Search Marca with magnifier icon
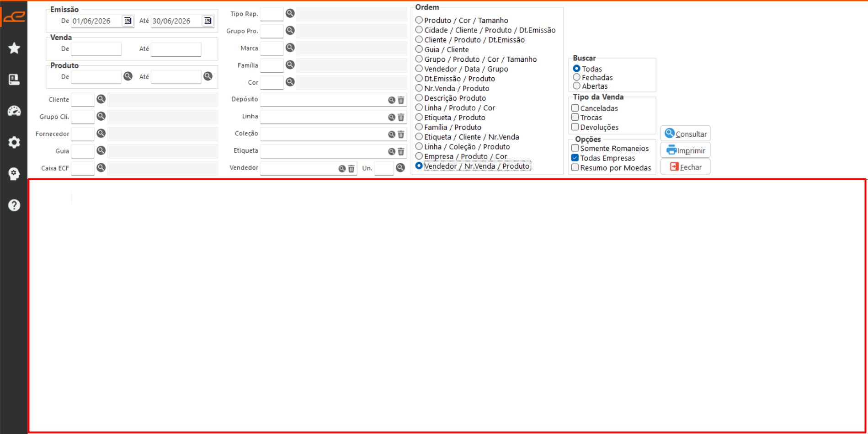The width and height of the screenshot is (868, 434). pyautogui.click(x=290, y=48)
